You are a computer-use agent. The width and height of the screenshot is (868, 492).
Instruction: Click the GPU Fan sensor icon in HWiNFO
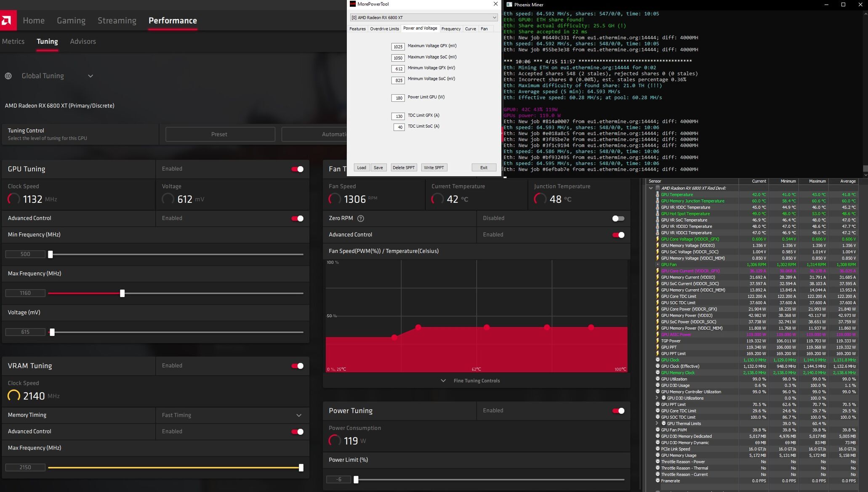click(658, 265)
